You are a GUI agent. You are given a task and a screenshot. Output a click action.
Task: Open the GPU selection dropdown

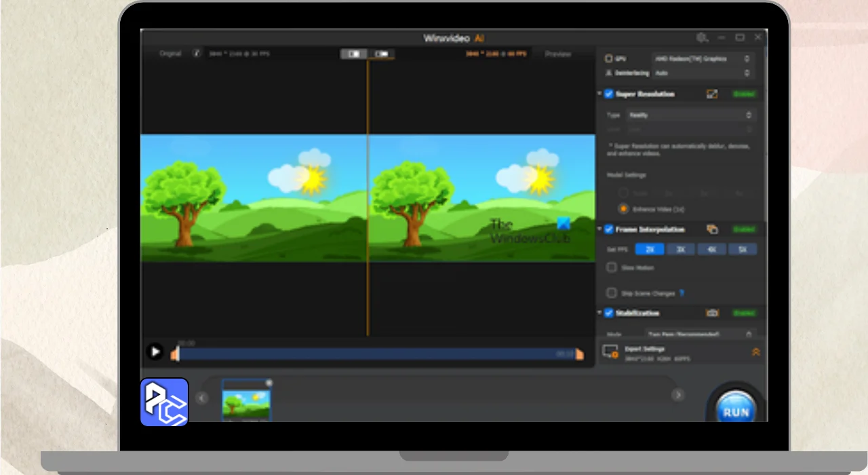coord(703,59)
